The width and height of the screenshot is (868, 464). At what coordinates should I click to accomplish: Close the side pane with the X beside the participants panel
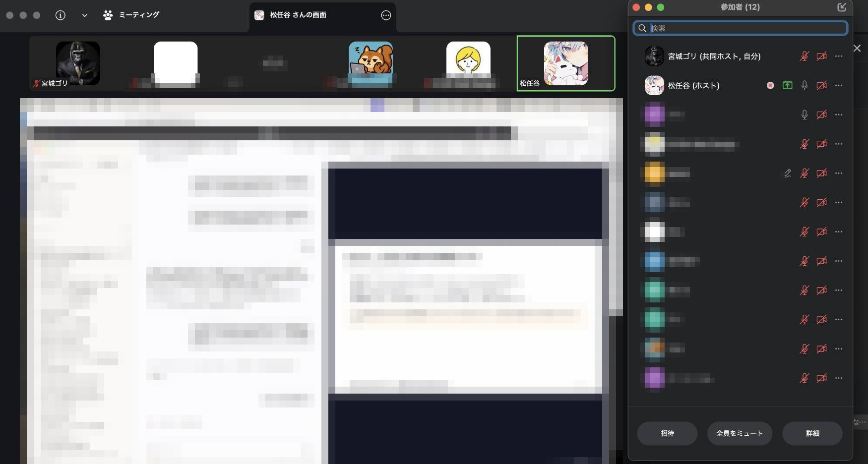857,48
